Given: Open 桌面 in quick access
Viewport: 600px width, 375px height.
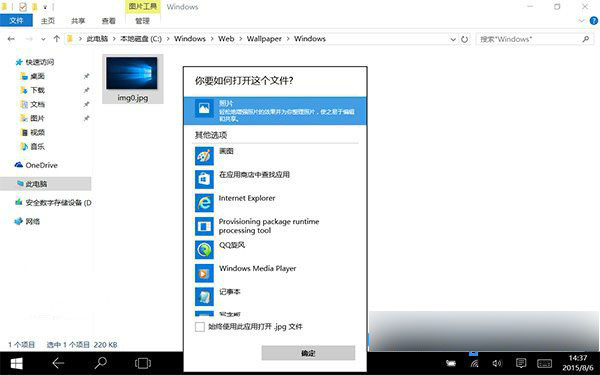Looking at the screenshot, I should pyautogui.click(x=38, y=76).
